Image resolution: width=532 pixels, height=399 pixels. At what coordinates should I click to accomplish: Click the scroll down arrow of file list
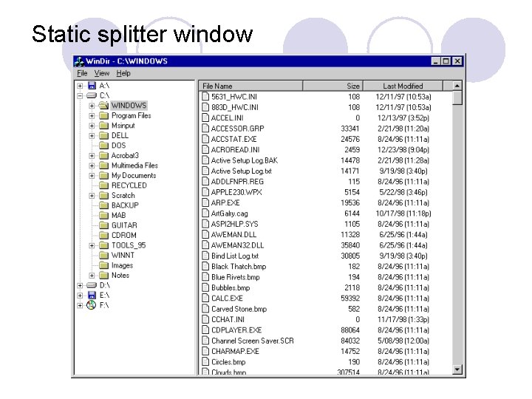(x=457, y=369)
